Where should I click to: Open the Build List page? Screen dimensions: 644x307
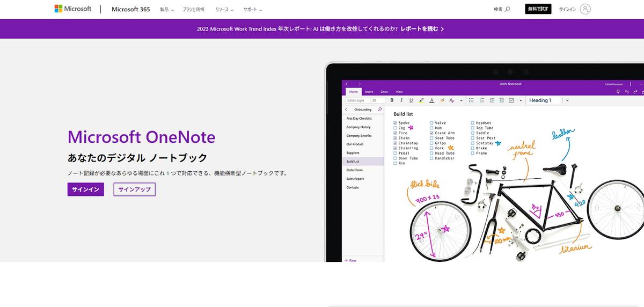click(363, 161)
